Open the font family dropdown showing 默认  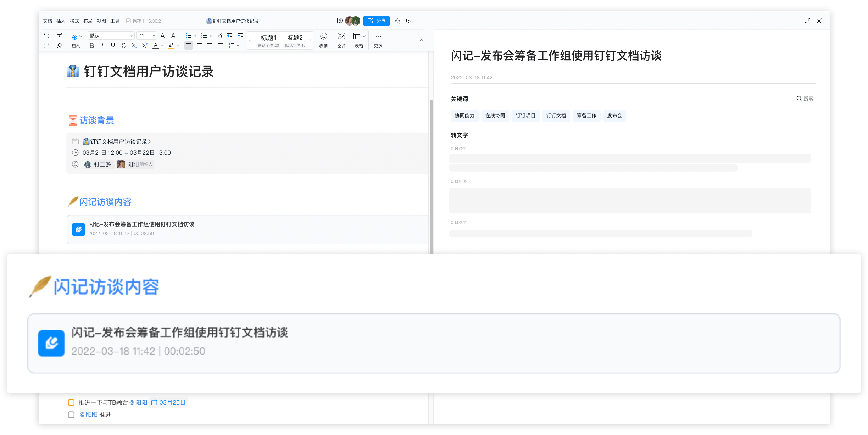click(x=111, y=35)
